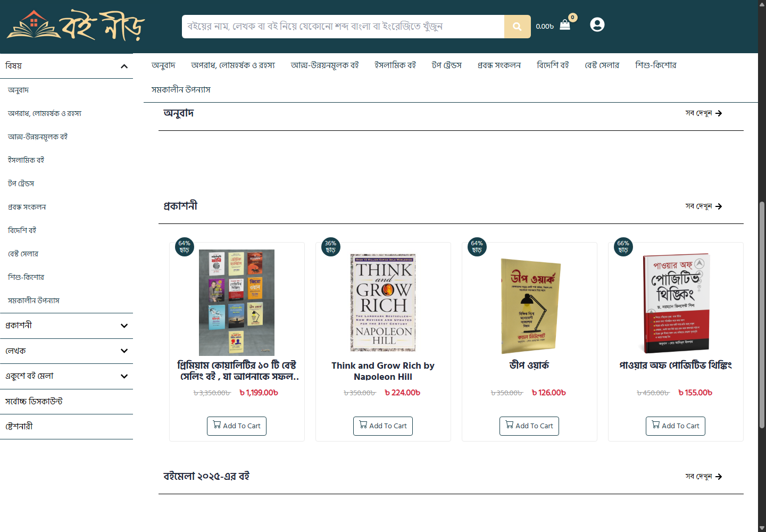Open প্রবন্ধ সংকলন top menu
766x532 pixels.
click(x=499, y=65)
